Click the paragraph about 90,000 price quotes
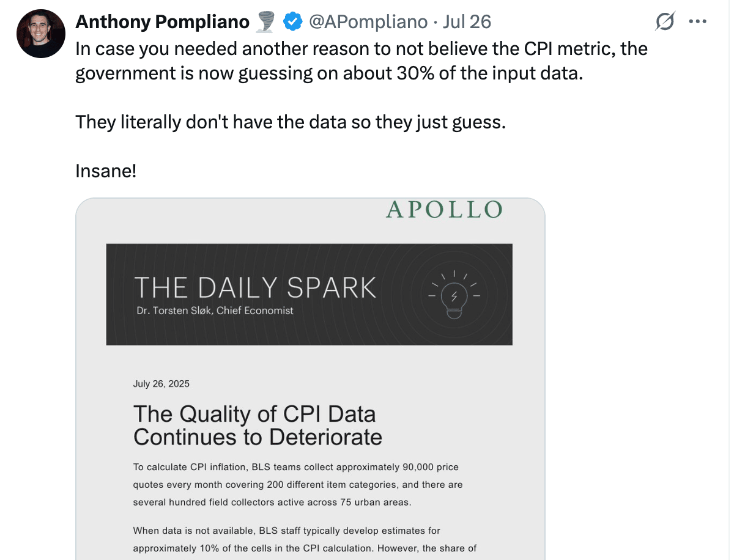This screenshot has width=734, height=560. [297, 485]
